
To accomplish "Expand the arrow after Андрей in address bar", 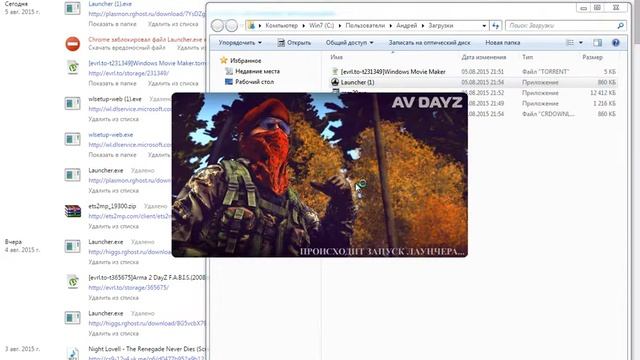I will 423,25.
